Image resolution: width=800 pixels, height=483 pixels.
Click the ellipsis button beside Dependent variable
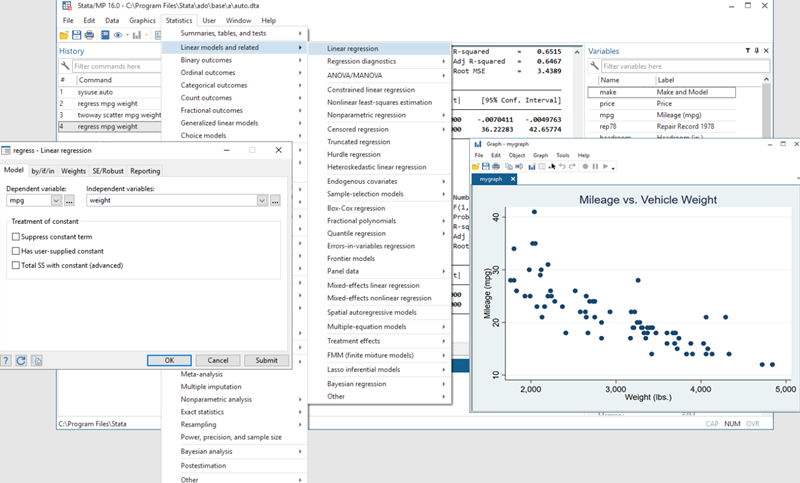[69, 200]
